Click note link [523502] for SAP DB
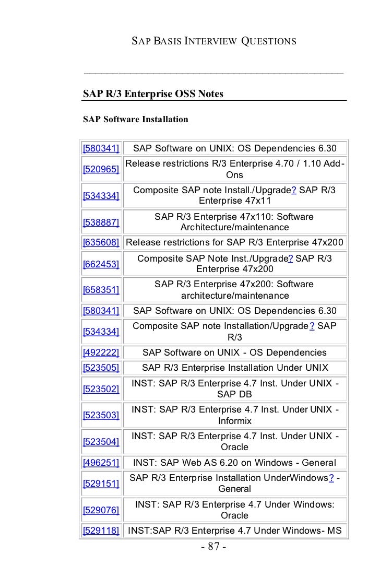 (x=101, y=389)
